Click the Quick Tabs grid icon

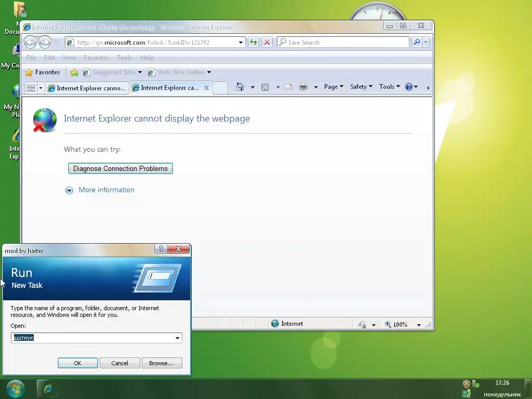[31, 88]
